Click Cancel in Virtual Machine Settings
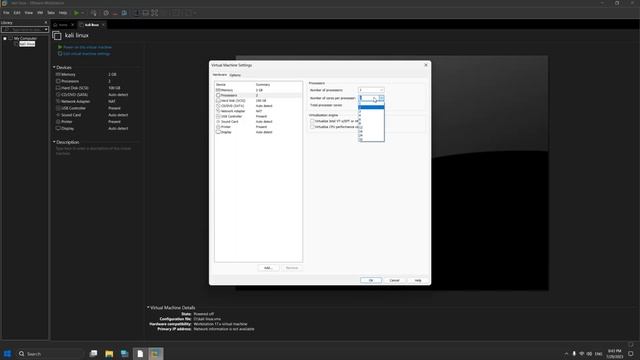The image size is (640, 360). click(x=395, y=280)
